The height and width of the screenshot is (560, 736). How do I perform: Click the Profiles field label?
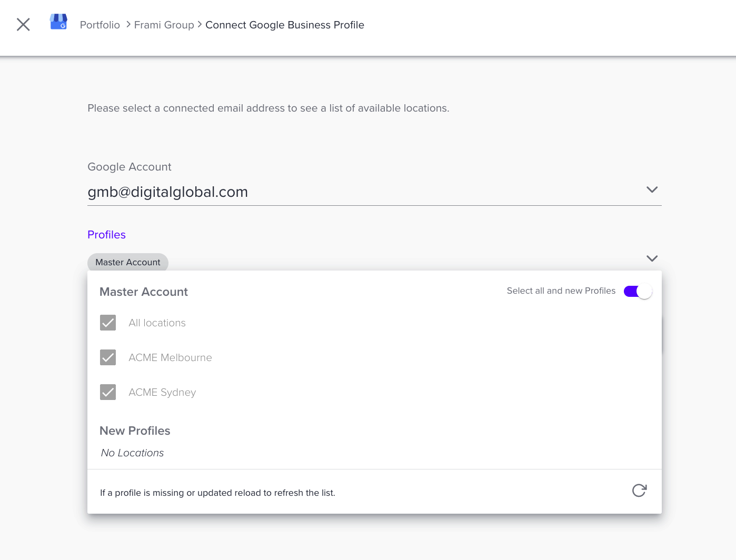tap(106, 235)
